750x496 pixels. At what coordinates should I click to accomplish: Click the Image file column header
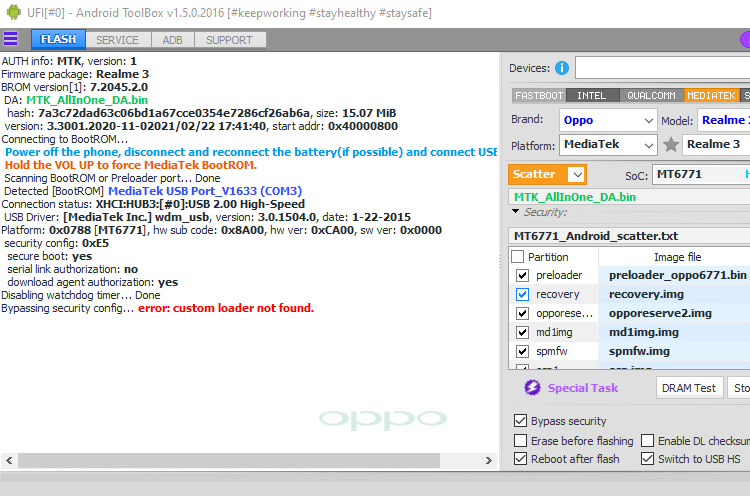coord(677,257)
